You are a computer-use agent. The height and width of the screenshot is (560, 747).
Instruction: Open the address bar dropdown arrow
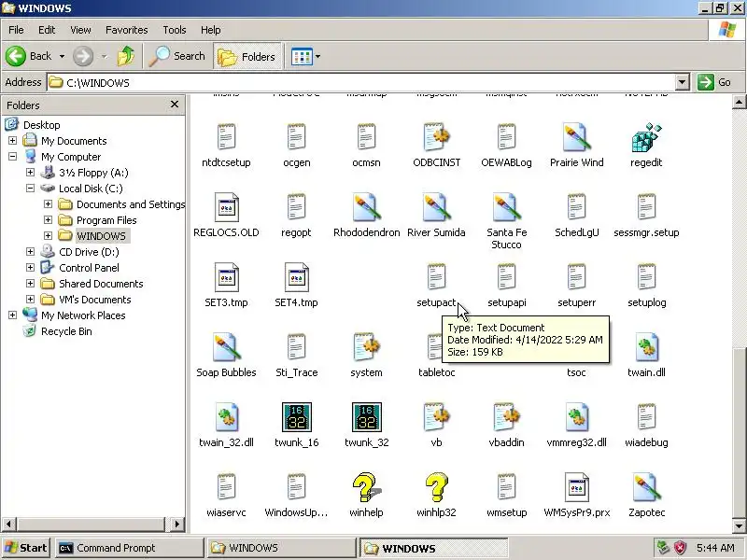[683, 82]
